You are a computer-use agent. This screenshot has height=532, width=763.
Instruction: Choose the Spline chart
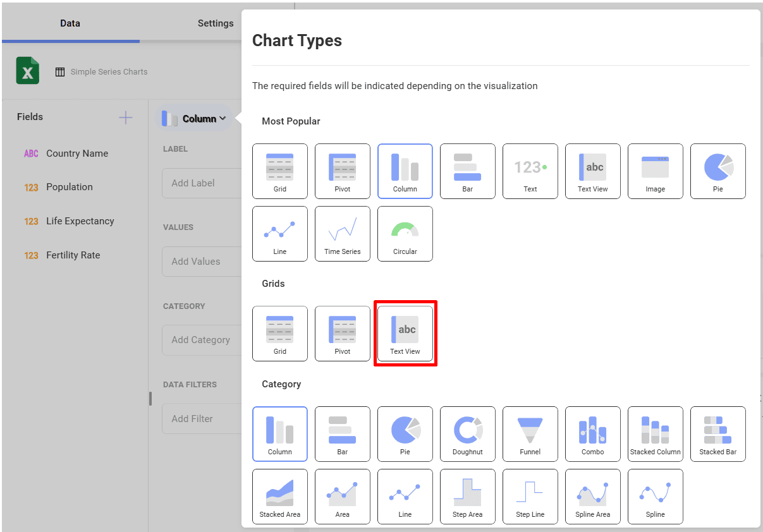(656, 497)
